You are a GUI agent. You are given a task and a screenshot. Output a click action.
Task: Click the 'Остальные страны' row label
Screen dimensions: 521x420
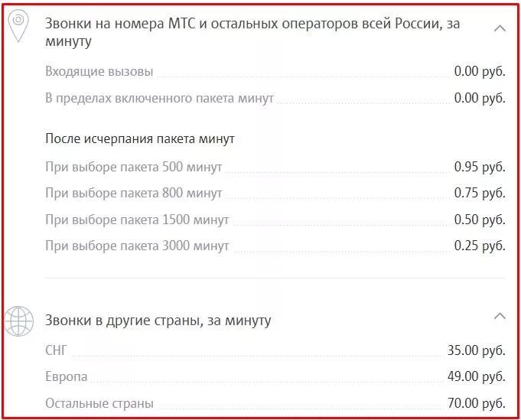click(x=99, y=402)
